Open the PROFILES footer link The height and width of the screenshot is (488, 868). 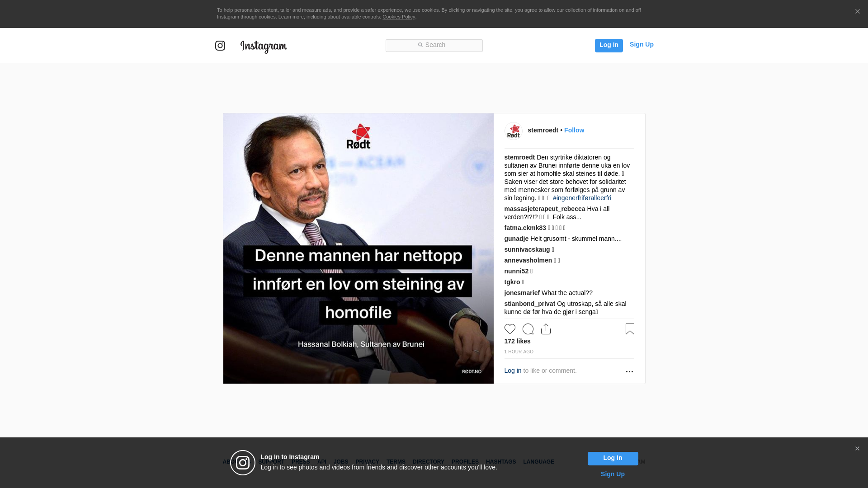coord(465,462)
